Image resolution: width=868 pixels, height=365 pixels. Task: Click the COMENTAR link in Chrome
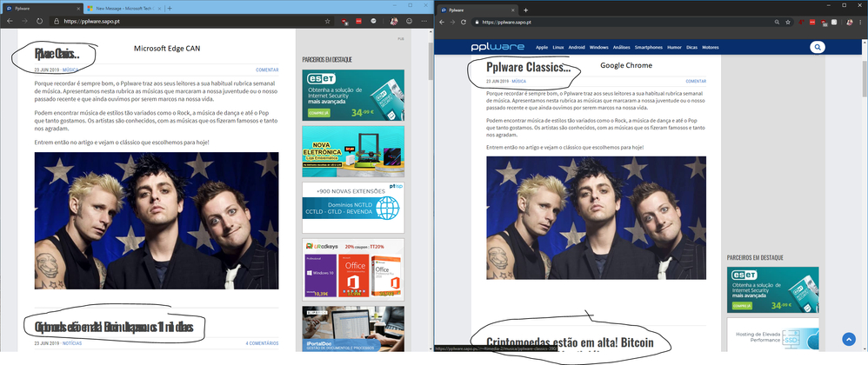pyautogui.click(x=696, y=82)
